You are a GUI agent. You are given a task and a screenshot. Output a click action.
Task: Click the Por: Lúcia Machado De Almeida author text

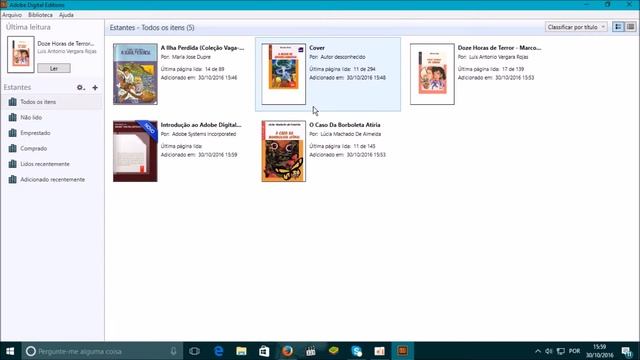345,134
